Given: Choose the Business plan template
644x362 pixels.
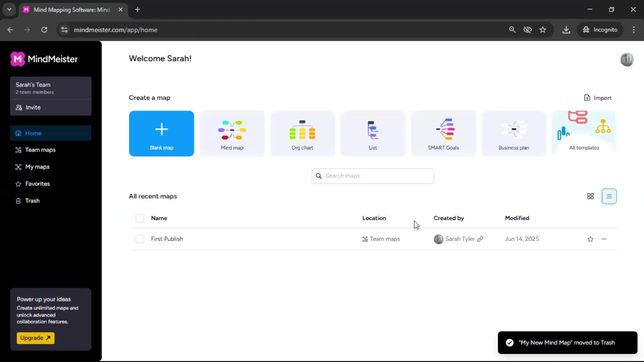Looking at the screenshot, I should click(514, 133).
